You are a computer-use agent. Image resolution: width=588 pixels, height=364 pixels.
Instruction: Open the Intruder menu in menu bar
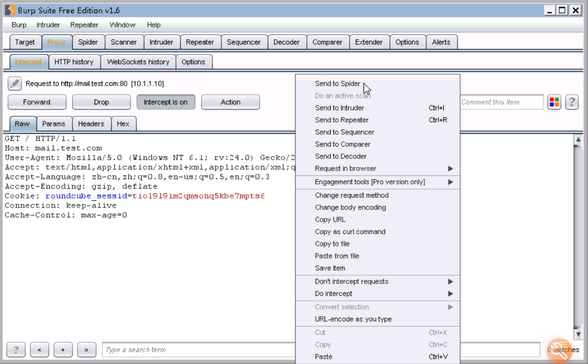pos(48,25)
